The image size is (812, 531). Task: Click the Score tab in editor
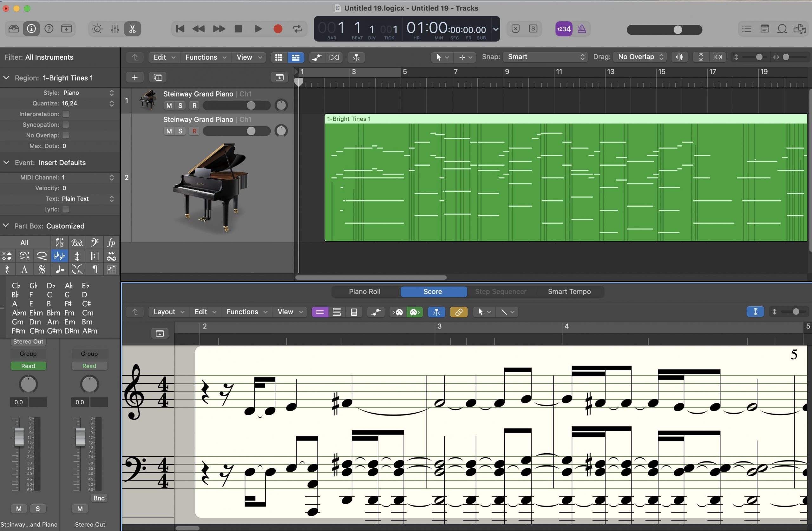pyautogui.click(x=432, y=291)
